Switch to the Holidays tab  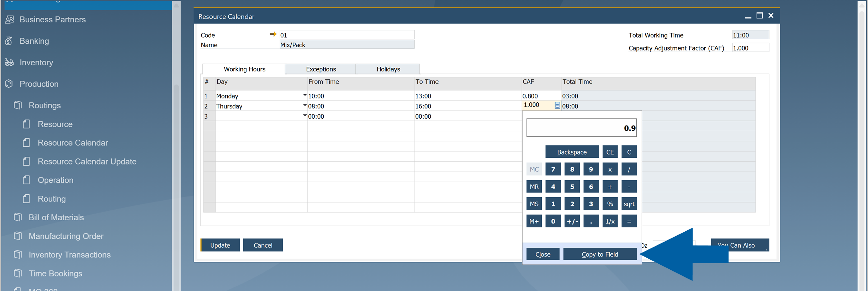pos(388,69)
